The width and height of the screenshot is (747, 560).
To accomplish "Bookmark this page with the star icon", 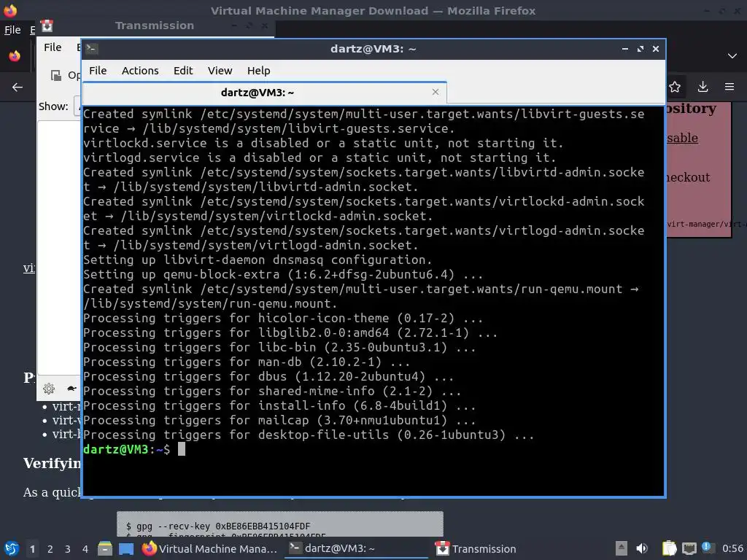I will [675, 87].
